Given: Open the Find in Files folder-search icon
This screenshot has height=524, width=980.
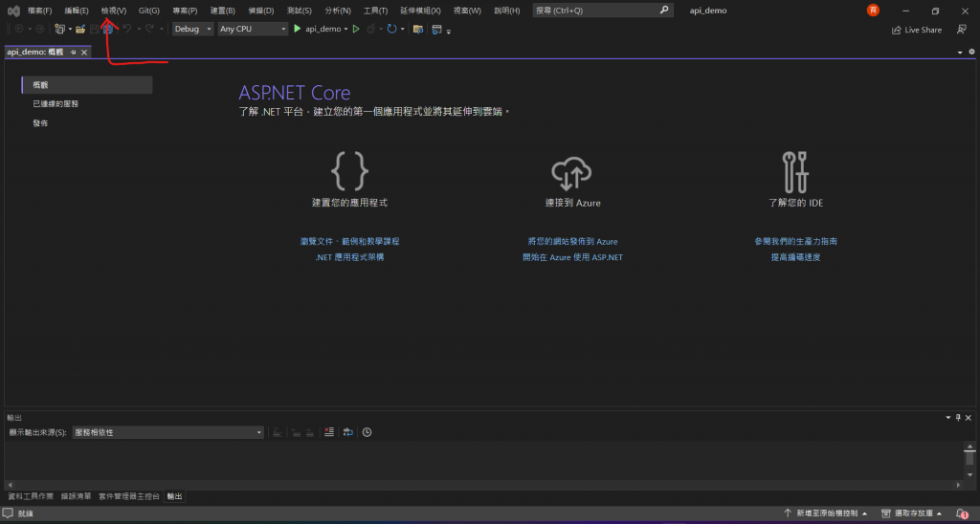Looking at the screenshot, I should tap(418, 29).
